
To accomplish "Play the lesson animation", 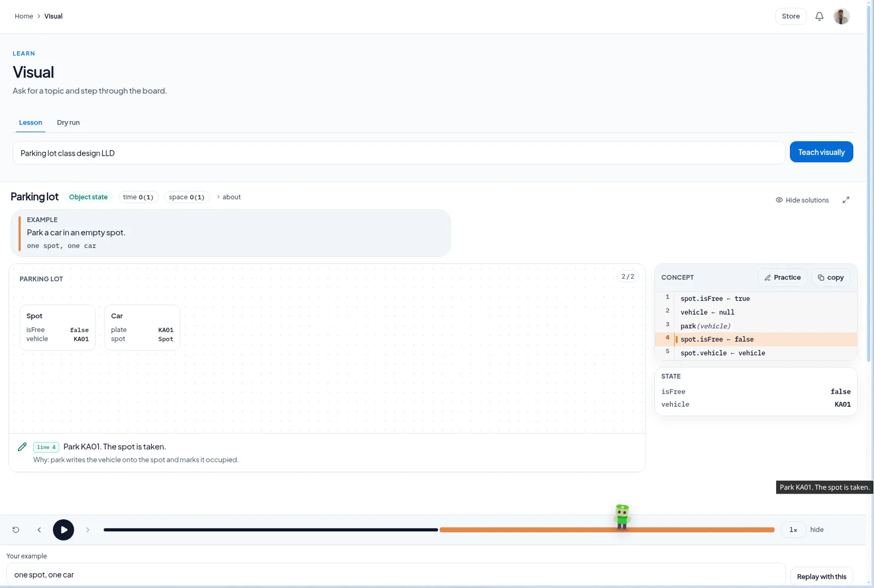I will tap(63, 530).
